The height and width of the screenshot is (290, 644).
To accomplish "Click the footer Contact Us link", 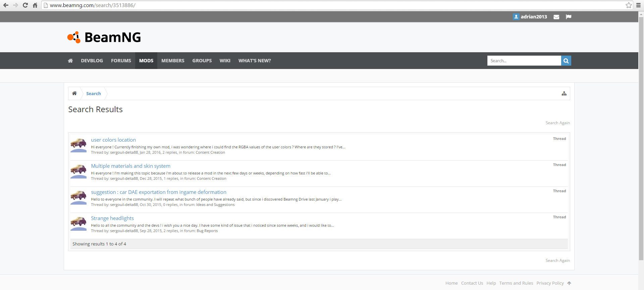I will coord(472,283).
